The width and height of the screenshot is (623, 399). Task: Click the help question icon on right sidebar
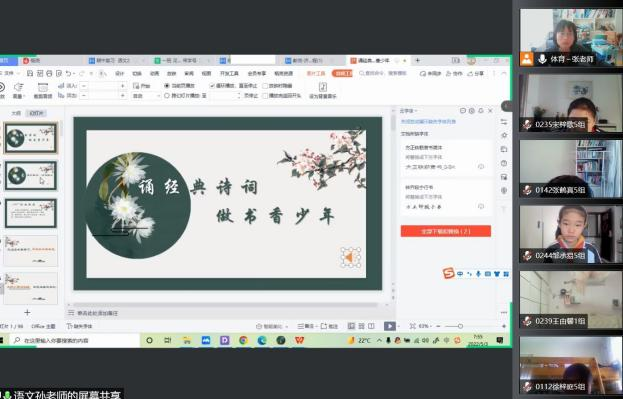tap(504, 163)
